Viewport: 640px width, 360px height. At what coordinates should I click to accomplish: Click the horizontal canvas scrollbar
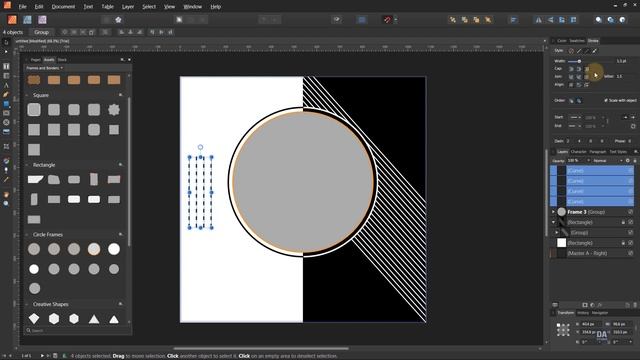[261, 349]
